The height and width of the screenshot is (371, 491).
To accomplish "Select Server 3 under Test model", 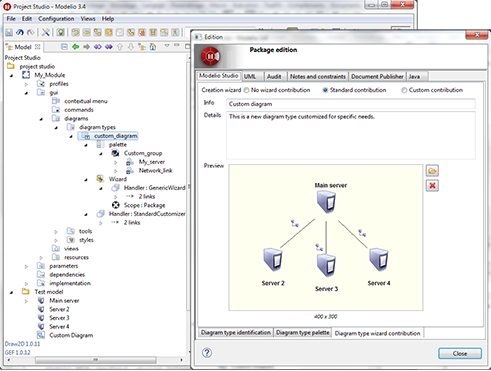I will point(59,318).
